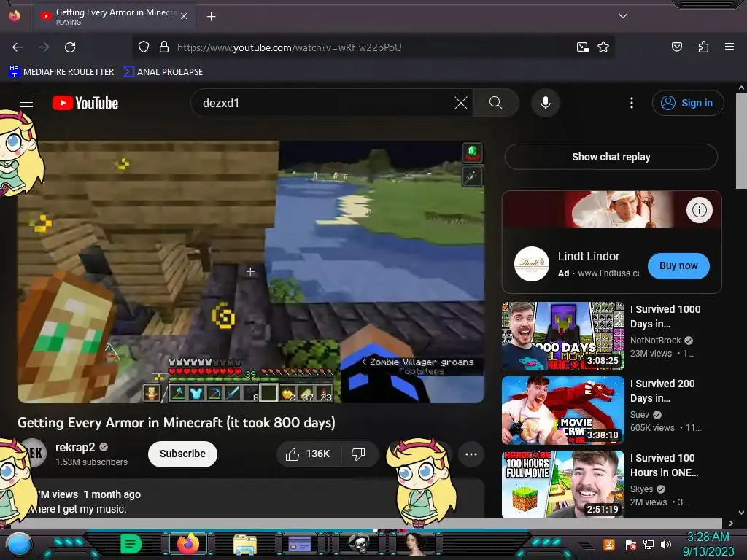This screenshot has height=560, width=747.
Task: Open the Start orb button
Action: (x=18, y=543)
